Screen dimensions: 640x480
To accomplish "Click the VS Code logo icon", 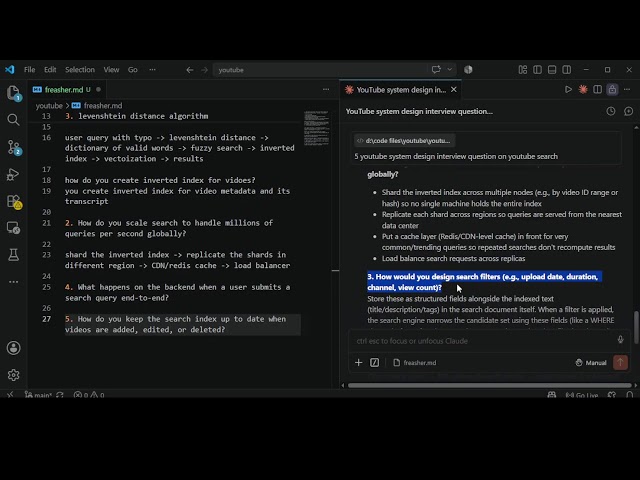I will point(9,70).
